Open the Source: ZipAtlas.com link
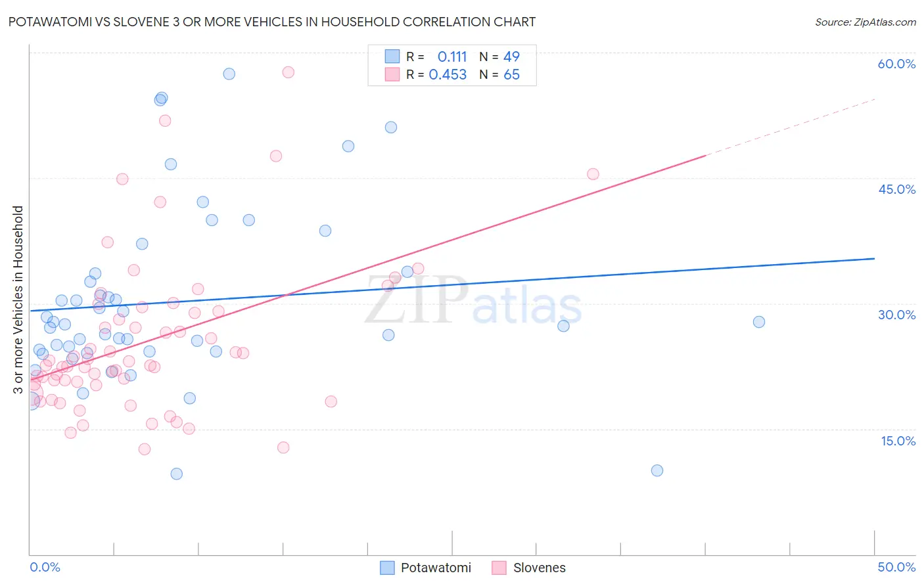This screenshot has height=586, width=924. [865, 22]
